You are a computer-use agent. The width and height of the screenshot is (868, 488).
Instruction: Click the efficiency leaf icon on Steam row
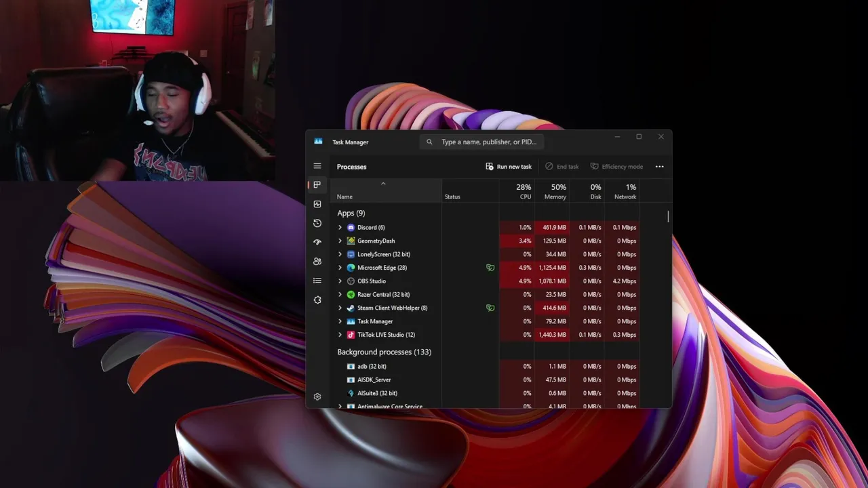490,308
